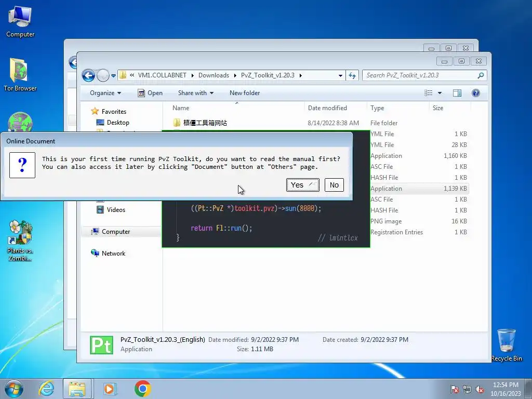Open Tor Browser desktop icon

point(20,75)
